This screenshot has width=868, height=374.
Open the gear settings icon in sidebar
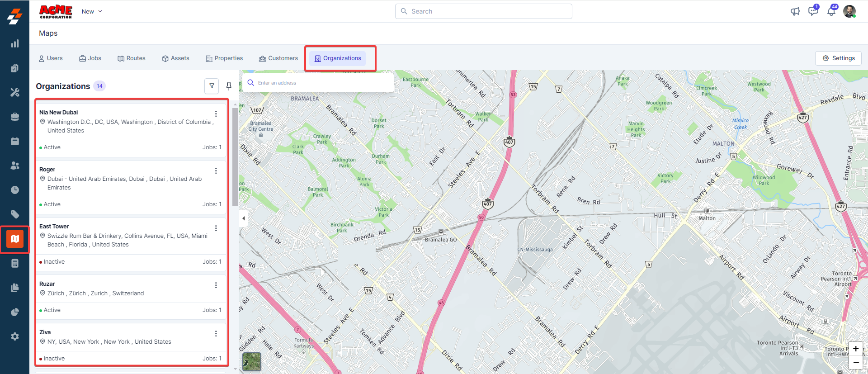[15, 336]
